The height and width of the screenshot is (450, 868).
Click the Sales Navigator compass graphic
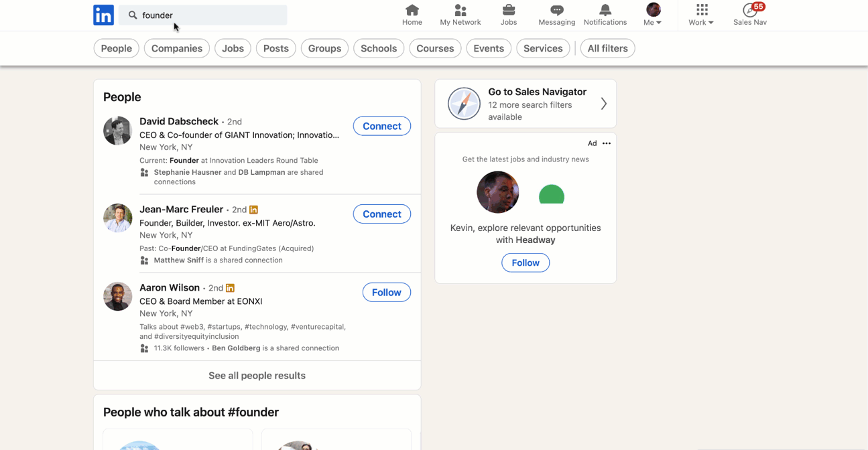click(464, 104)
